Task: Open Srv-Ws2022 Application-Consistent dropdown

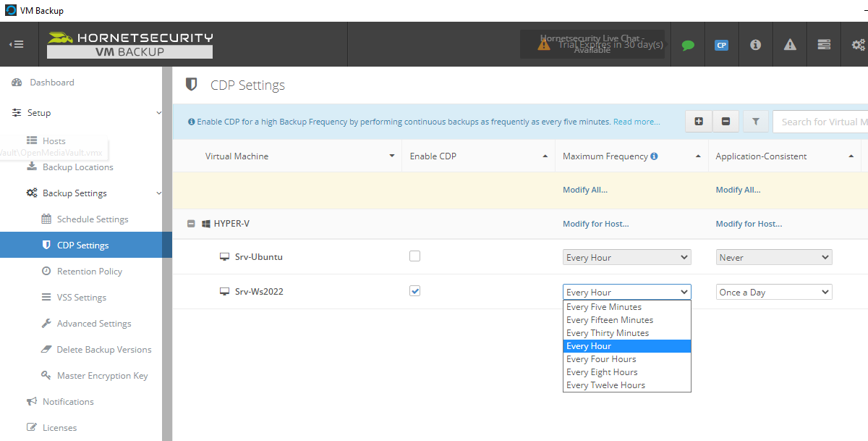Action: pyautogui.click(x=774, y=292)
